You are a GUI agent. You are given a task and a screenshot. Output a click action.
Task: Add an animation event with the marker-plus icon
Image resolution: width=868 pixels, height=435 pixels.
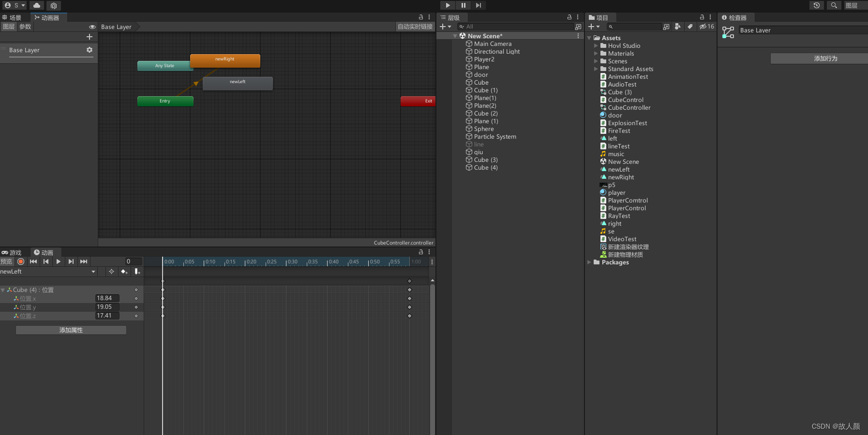coord(137,272)
